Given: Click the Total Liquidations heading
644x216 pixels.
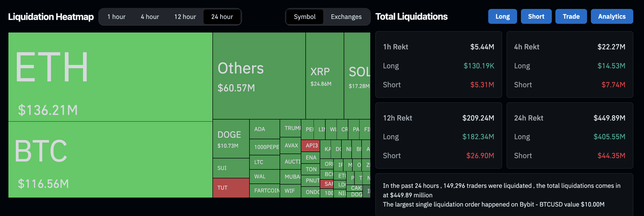Looking at the screenshot, I should tap(411, 17).
